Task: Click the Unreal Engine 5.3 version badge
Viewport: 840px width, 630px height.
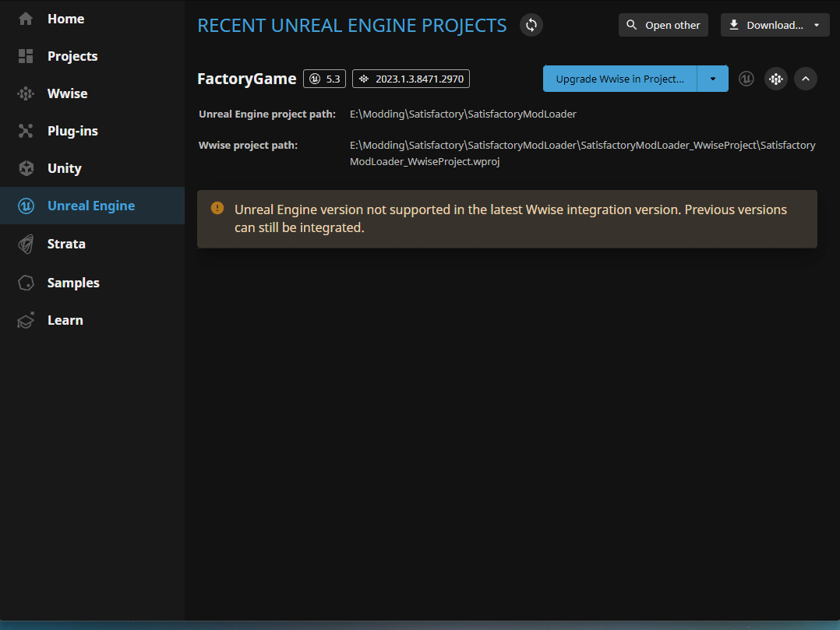Action: 325,79
